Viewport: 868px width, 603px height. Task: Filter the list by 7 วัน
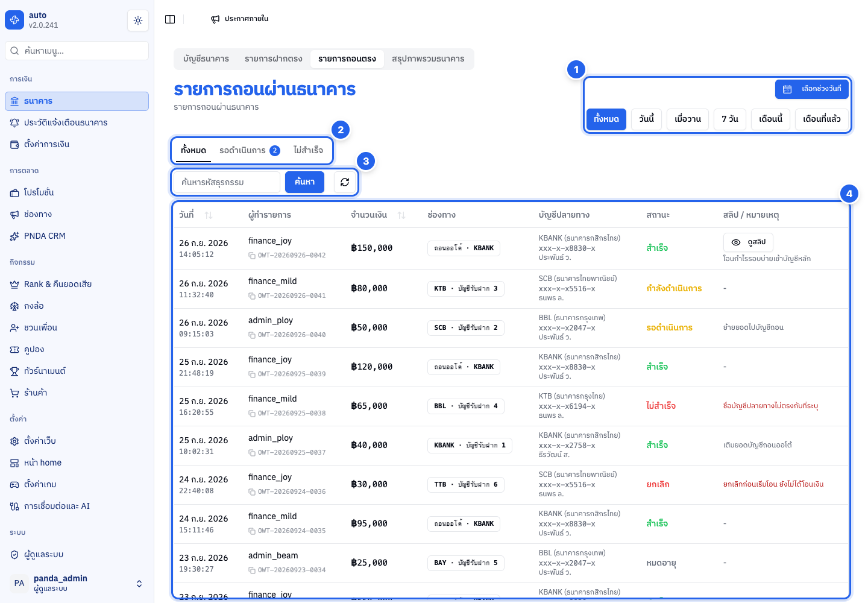[x=730, y=119]
